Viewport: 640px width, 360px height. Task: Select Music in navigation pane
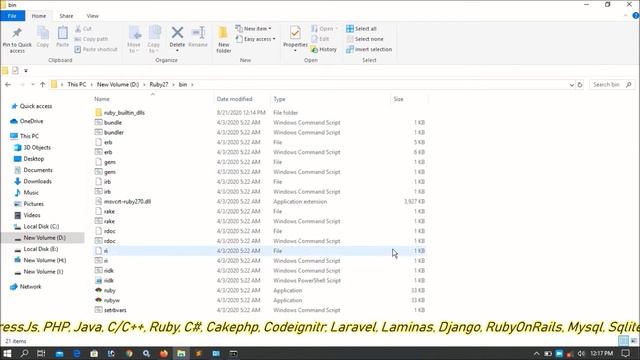click(x=27, y=193)
